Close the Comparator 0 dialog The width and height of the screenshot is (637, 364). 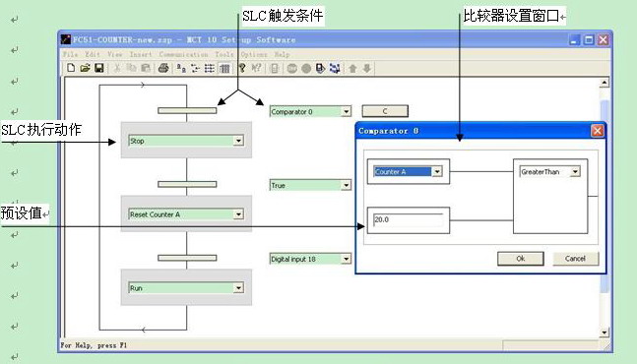pos(598,131)
